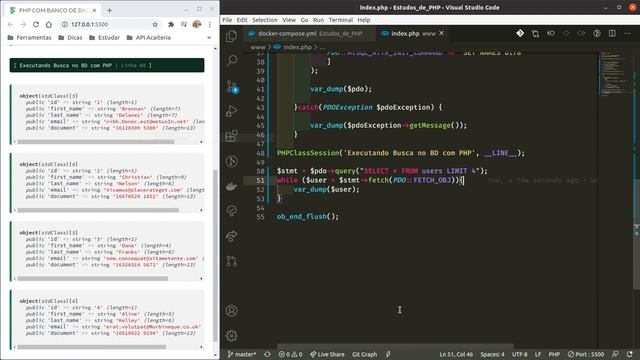Open Chrome three-dot menu
This screenshot has width=640, height=360.
(x=210, y=24)
